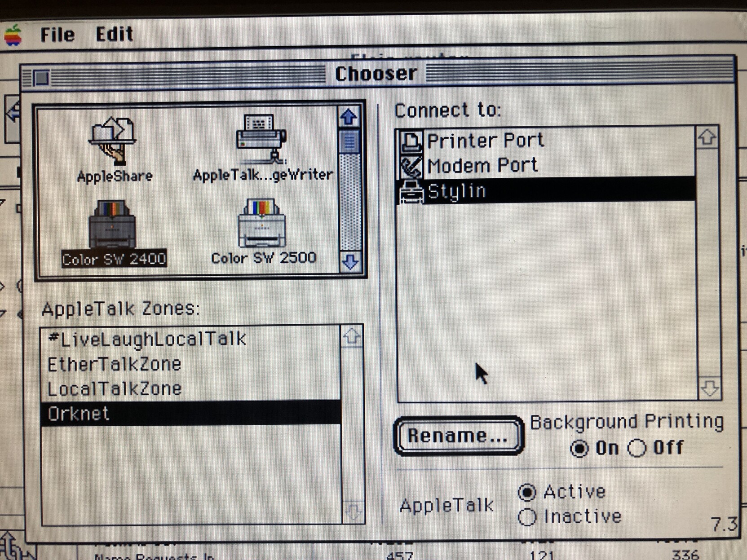Click the driver list scroll thumb
The height and width of the screenshot is (560, 747).
click(x=349, y=141)
